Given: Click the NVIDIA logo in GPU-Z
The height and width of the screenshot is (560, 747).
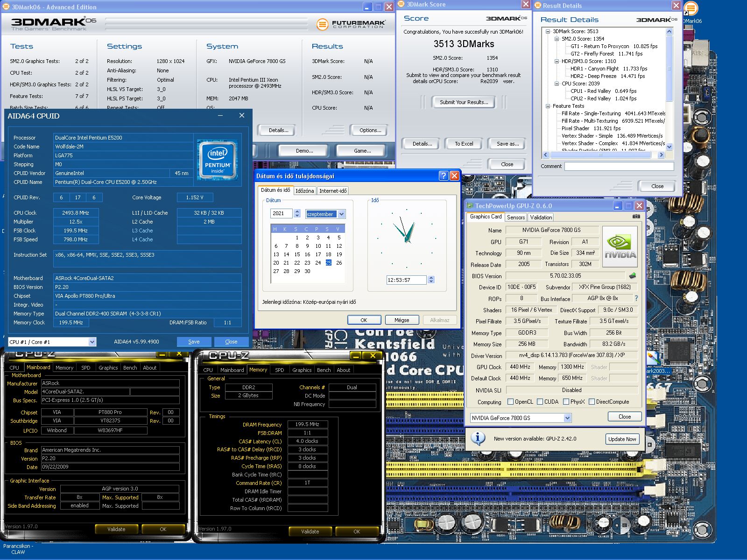Looking at the screenshot, I should point(620,246).
